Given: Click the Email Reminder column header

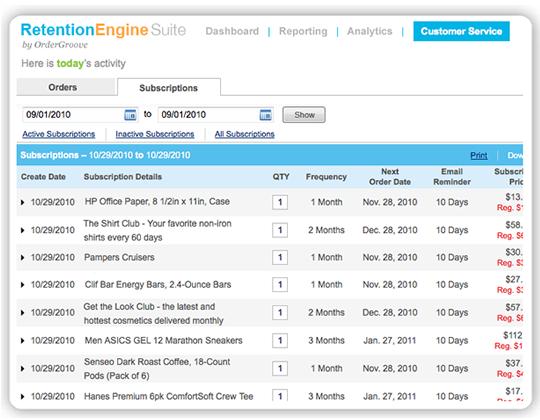Looking at the screenshot, I should (x=452, y=177).
